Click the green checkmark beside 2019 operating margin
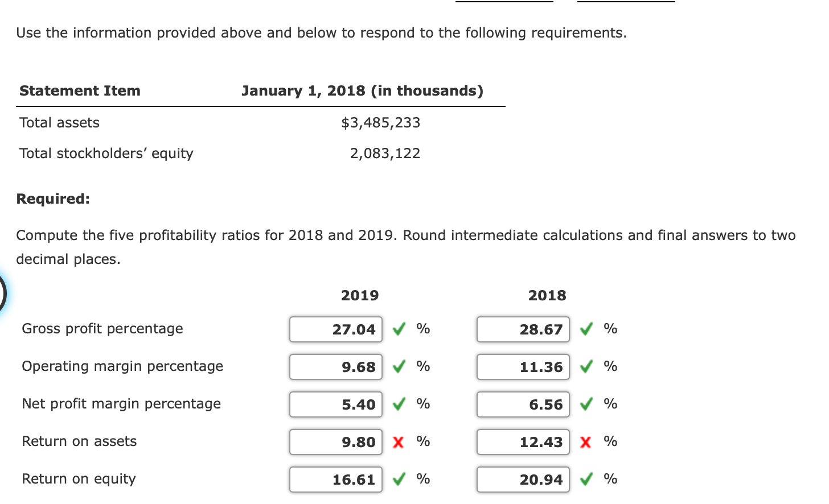Viewport: 829px width, 504px height. [399, 367]
